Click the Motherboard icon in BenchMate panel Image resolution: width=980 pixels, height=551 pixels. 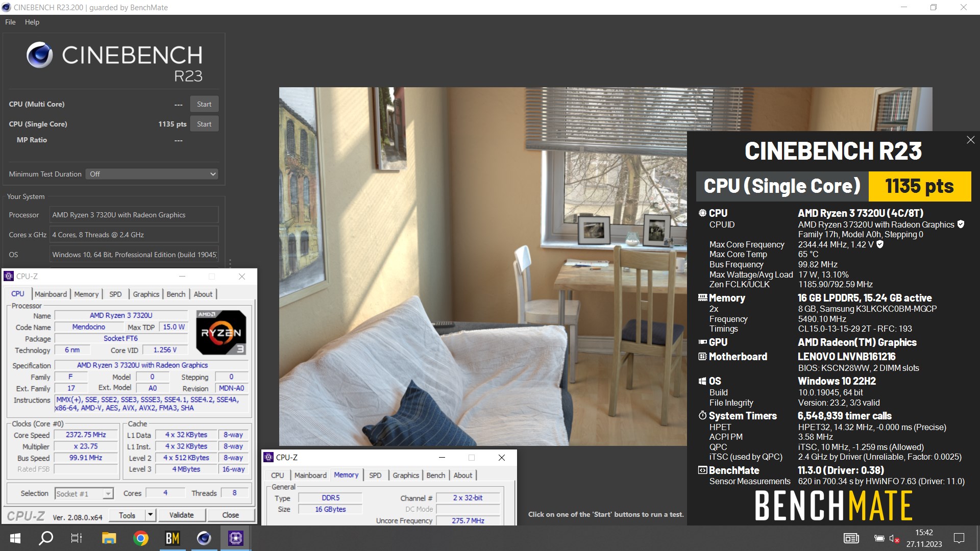[703, 357]
